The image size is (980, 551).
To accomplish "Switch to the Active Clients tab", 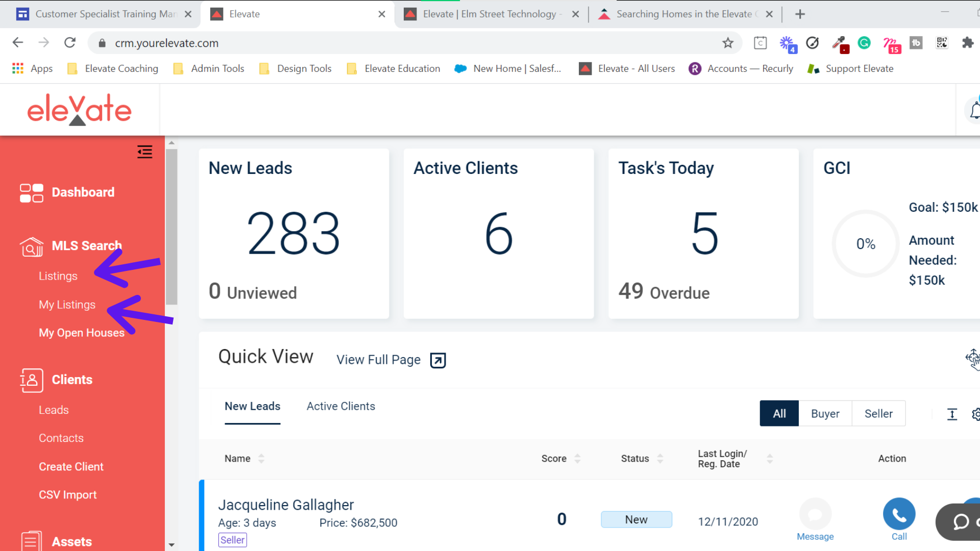I will (x=340, y=407).
